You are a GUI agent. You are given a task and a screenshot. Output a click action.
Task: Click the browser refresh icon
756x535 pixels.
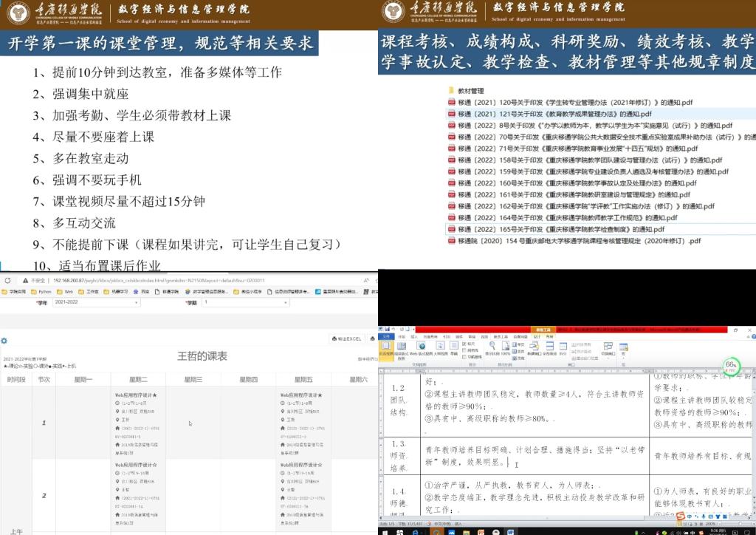7,281
